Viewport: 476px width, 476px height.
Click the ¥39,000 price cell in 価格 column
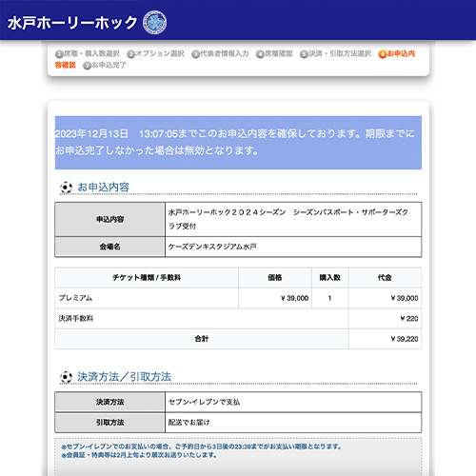(275, 298)
